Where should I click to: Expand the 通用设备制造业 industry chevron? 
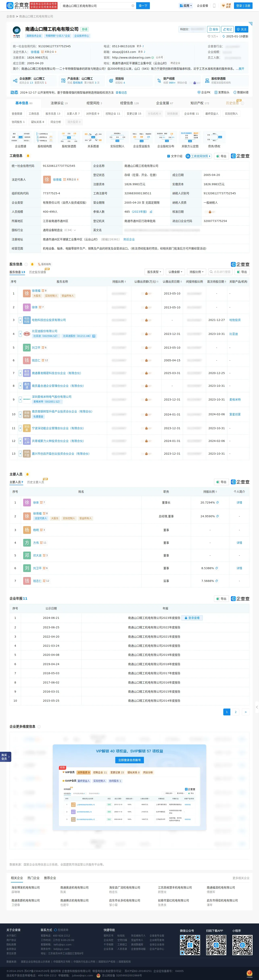point(74,230)
